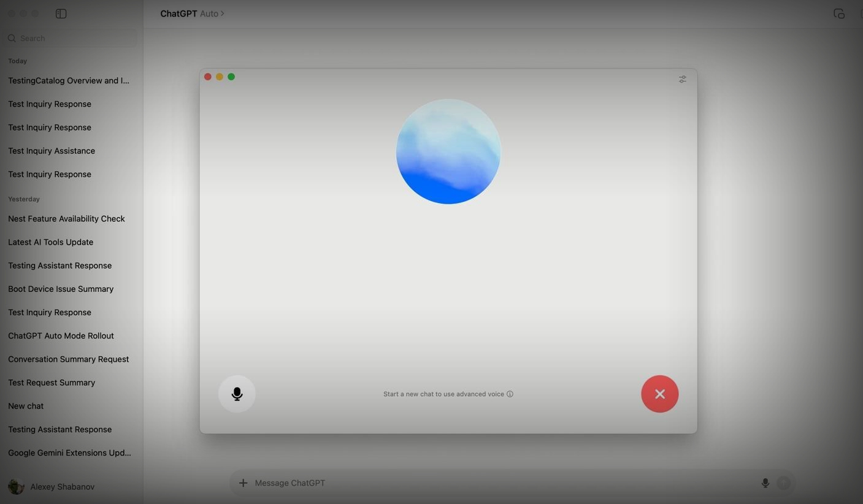Toggle the sidebar panel icon
This screenshot has height=504, width=863.
click(61, 13)
